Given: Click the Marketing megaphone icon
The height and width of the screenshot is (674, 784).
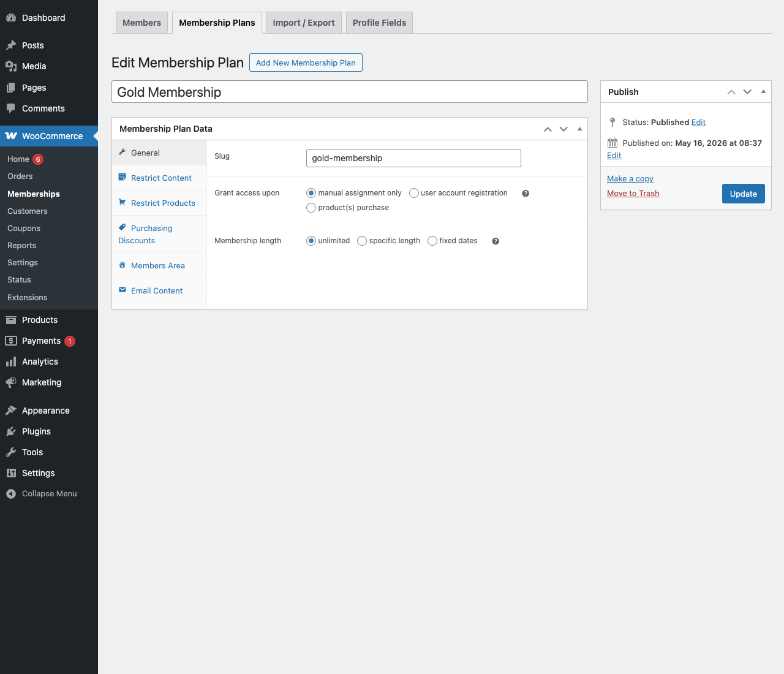Looking at the screenshot, I should [11, 382].
